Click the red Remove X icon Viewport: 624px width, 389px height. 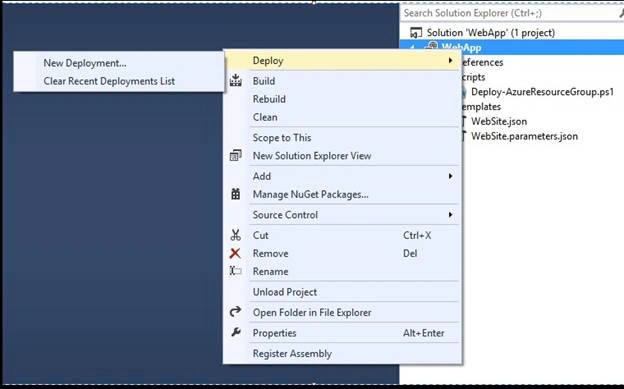click(x=235, y=253)
